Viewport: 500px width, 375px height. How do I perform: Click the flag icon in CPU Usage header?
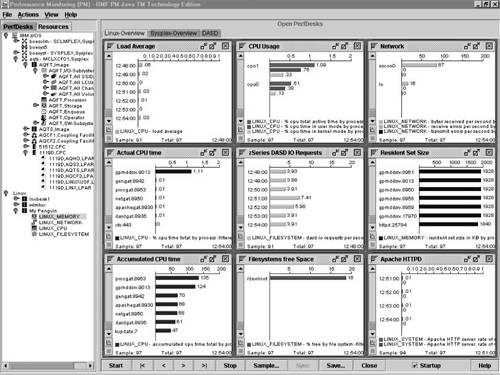click(242, 46)
